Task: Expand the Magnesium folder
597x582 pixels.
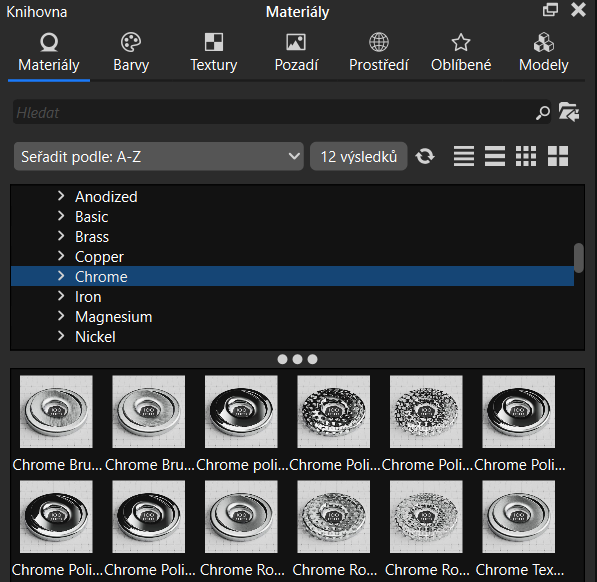Action: coord(61,316)
